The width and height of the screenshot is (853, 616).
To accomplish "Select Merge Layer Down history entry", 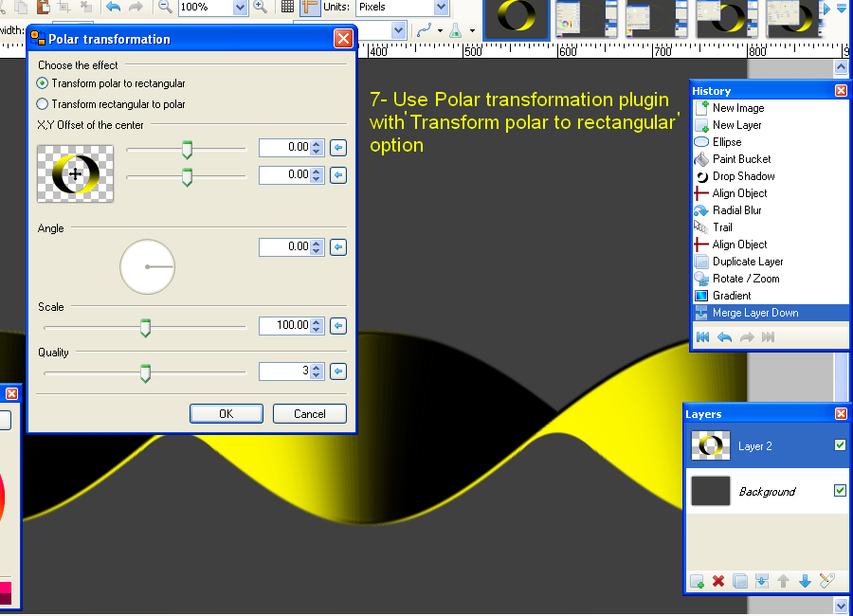I will coord(770,313).
